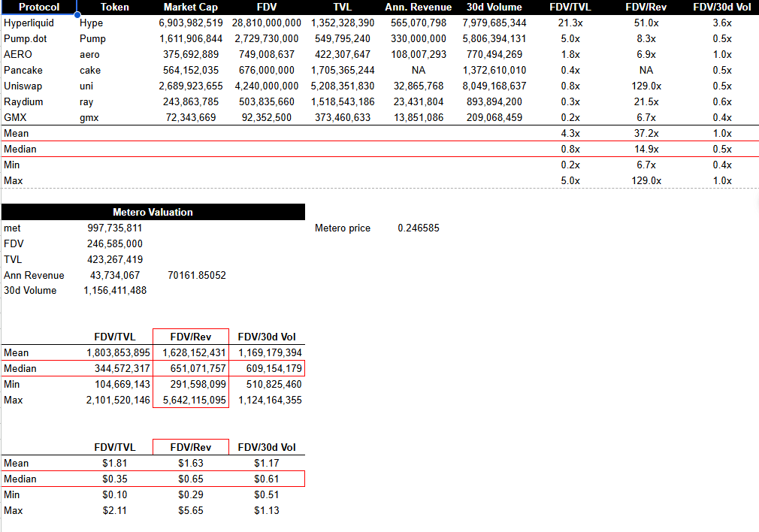Select the $1.13 max price cell

coord(267,511)
